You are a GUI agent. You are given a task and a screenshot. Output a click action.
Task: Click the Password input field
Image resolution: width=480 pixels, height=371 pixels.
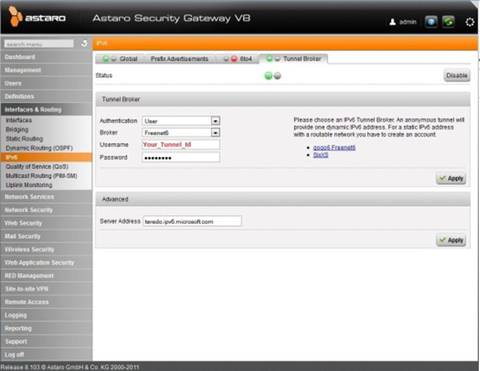(181, 157)
